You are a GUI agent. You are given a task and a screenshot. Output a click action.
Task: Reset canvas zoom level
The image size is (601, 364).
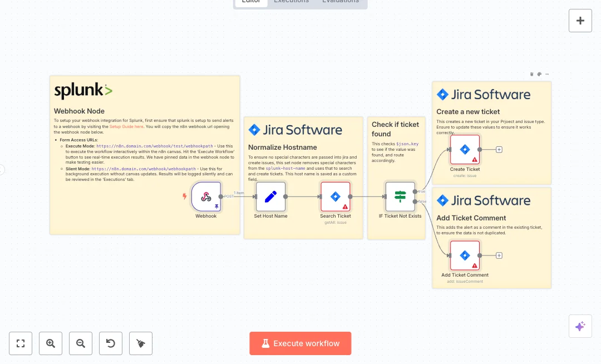[x=111, y=343]
